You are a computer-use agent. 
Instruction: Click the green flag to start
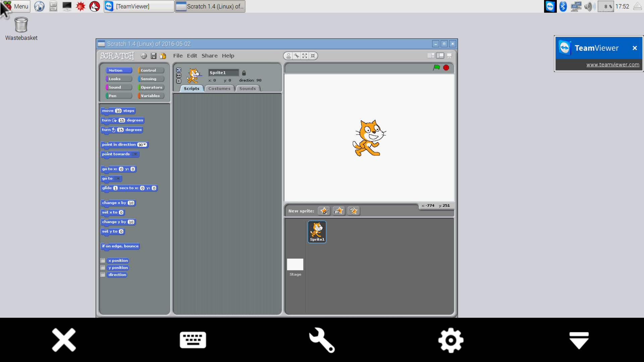coord(436,68)
